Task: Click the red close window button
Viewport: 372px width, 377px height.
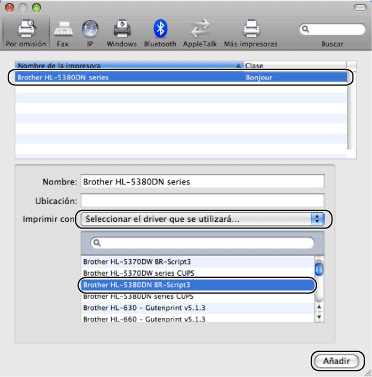Action: pyautogui.click(x=10, y=7)
